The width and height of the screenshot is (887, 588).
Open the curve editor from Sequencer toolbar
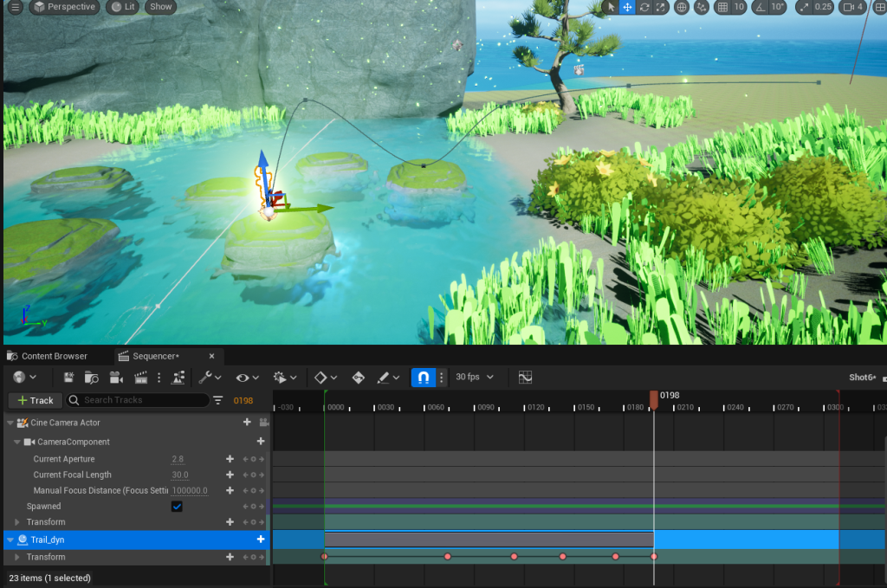pos(525,378)
